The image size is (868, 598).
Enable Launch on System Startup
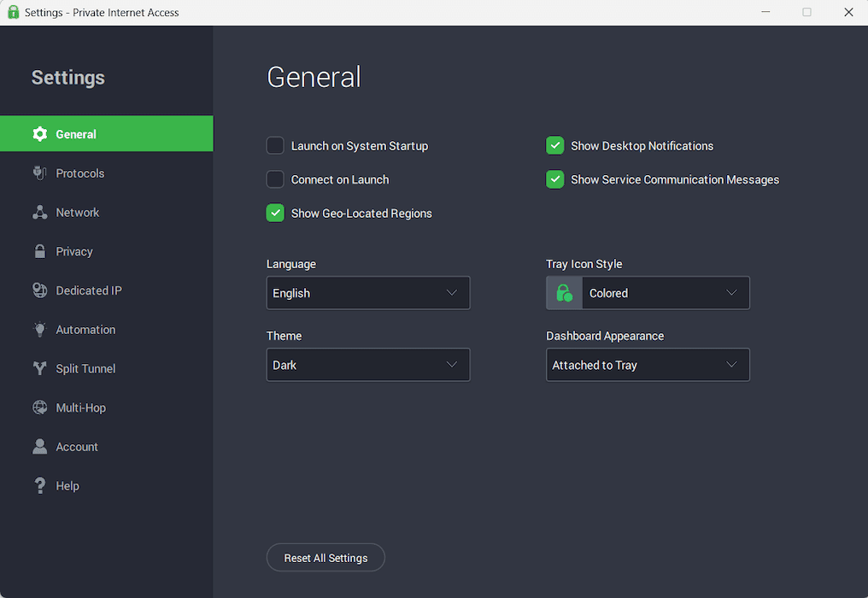click(x=275, y=145)
